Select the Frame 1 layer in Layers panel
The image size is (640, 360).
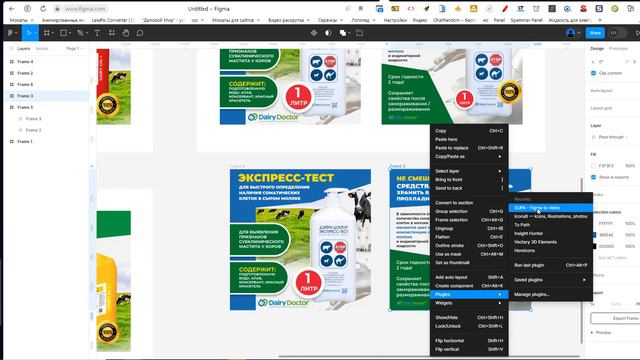click(46, 142)
